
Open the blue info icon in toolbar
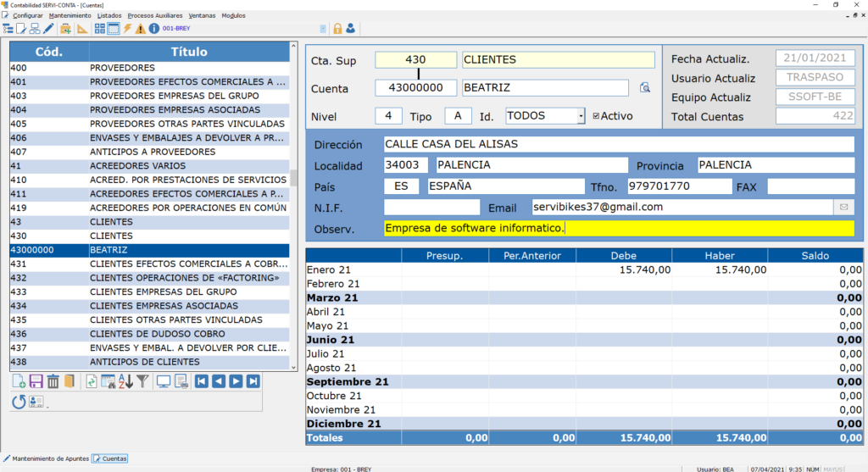point(153,29)
